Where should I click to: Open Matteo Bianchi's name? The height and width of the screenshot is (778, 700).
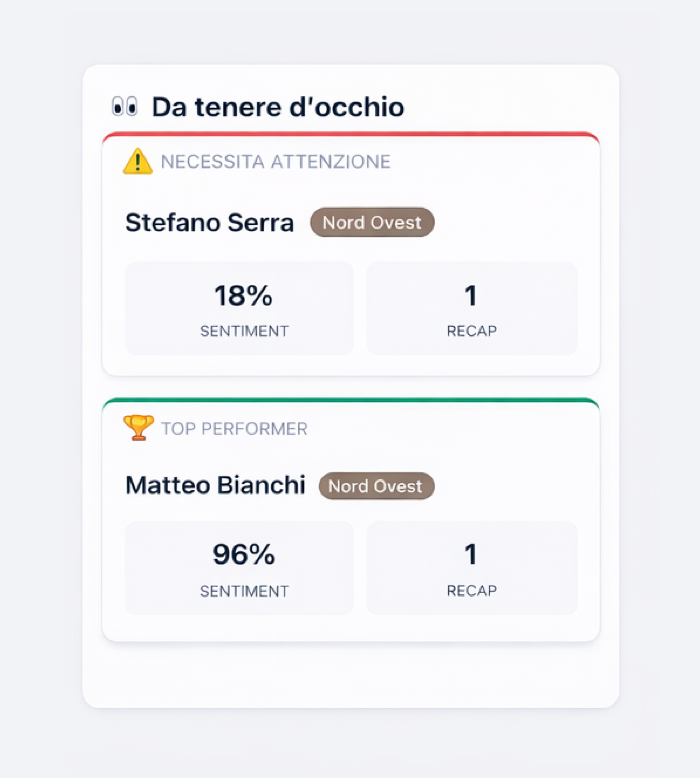tap(215, 485)
